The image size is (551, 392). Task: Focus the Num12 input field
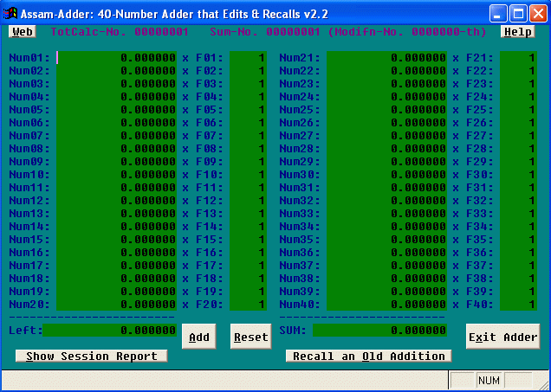[116, 201]
